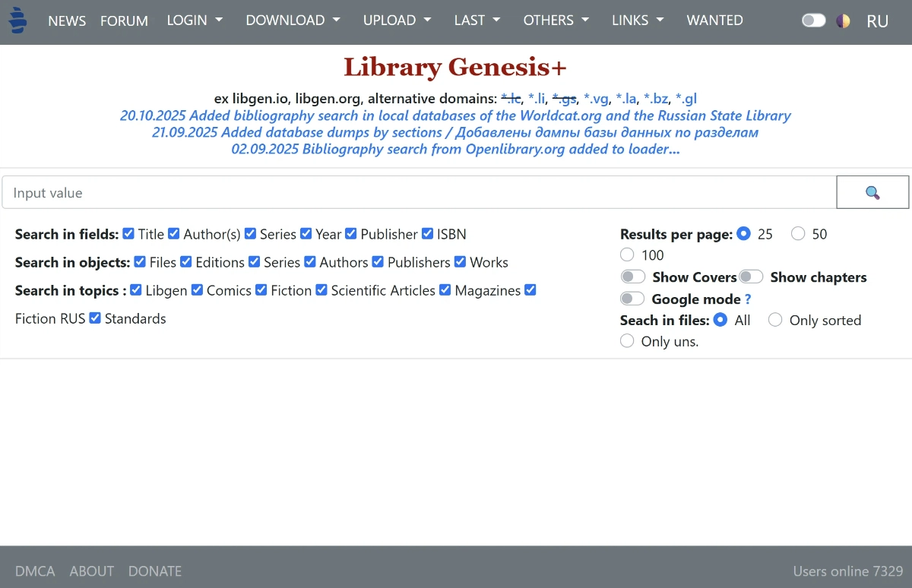Uncheck the Series field checkbox
The width and height of the screenshot is (912, 588).
pos(250,234)
